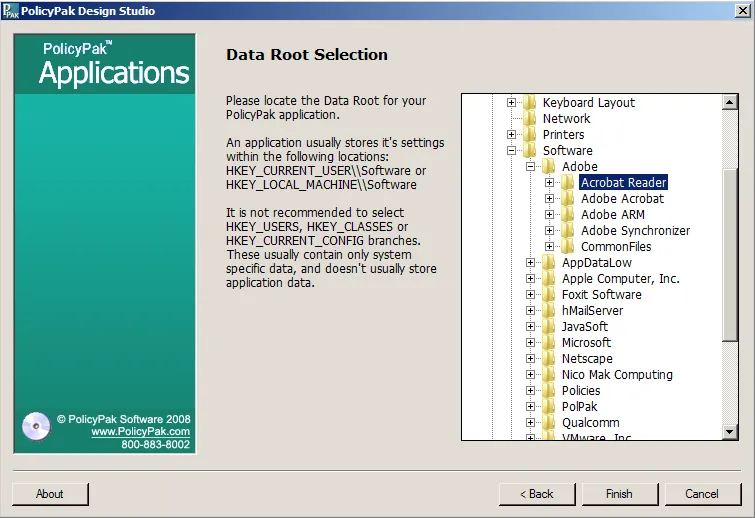Click the PolPak folder icon
755x518 pixels.
[x=549, y=406]
